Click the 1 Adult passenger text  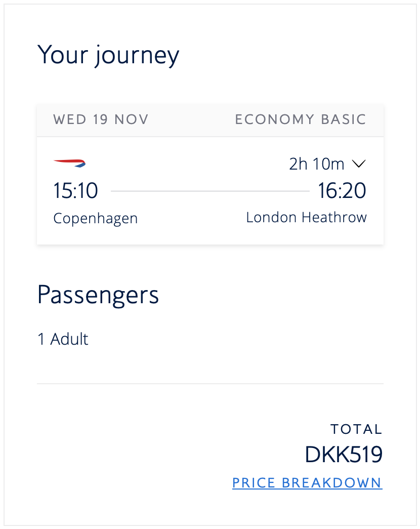(63, 339)
